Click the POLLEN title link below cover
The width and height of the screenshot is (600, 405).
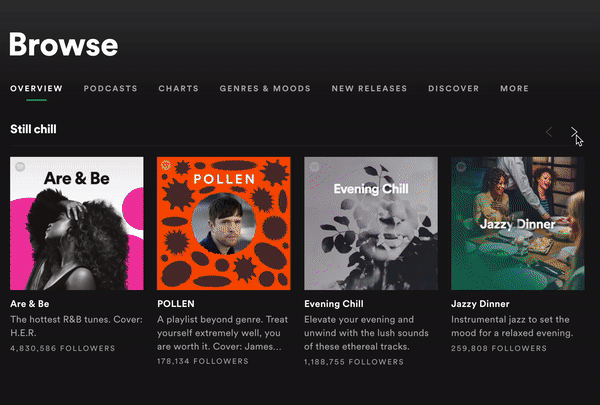(x=176, y=304)
